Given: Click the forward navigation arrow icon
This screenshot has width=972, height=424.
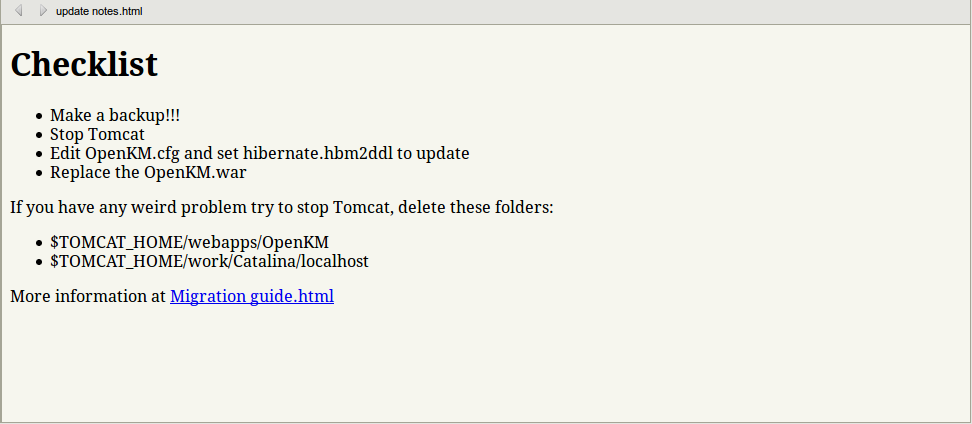Looking at the screenshot, I should 42,10.
